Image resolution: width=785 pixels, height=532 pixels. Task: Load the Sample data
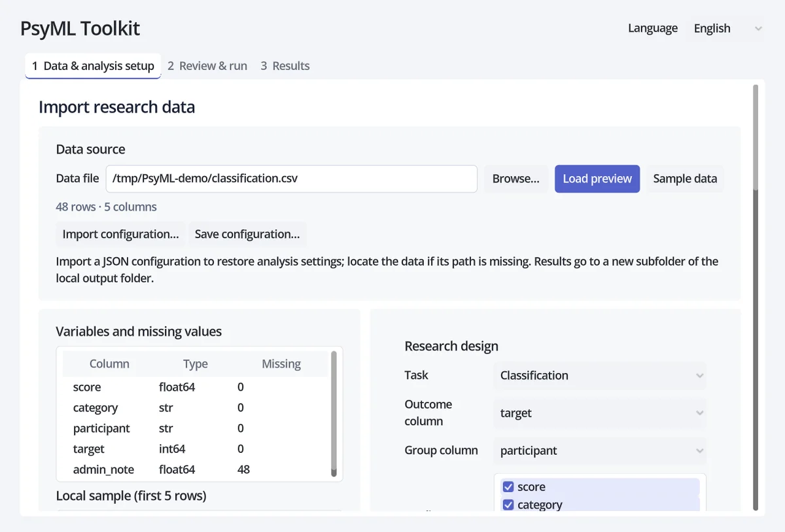685,179
